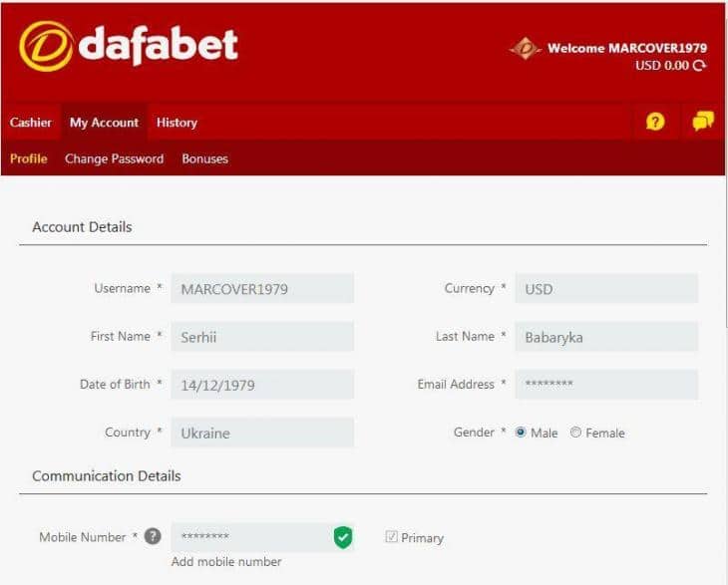
Task: Open the My Account tab
Action: [x=104, y=123]
